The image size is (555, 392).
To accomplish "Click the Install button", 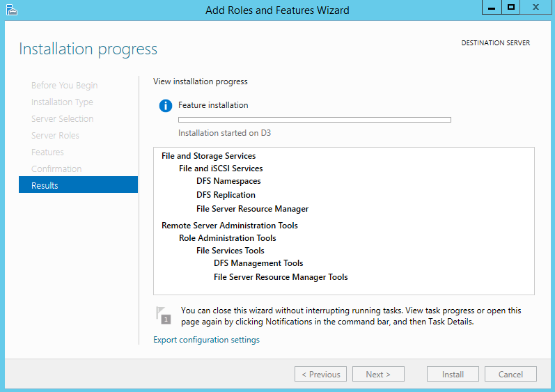I will tap(453, 374).
